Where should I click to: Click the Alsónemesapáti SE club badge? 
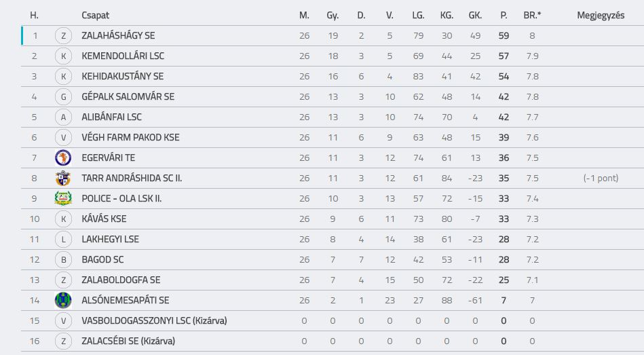click(63, 300)
